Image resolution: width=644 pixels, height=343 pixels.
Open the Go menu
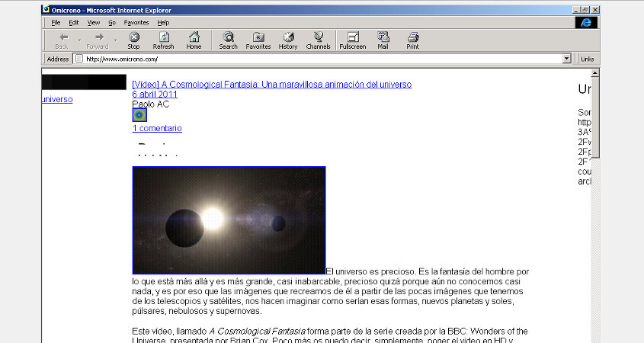pos(112,23)
